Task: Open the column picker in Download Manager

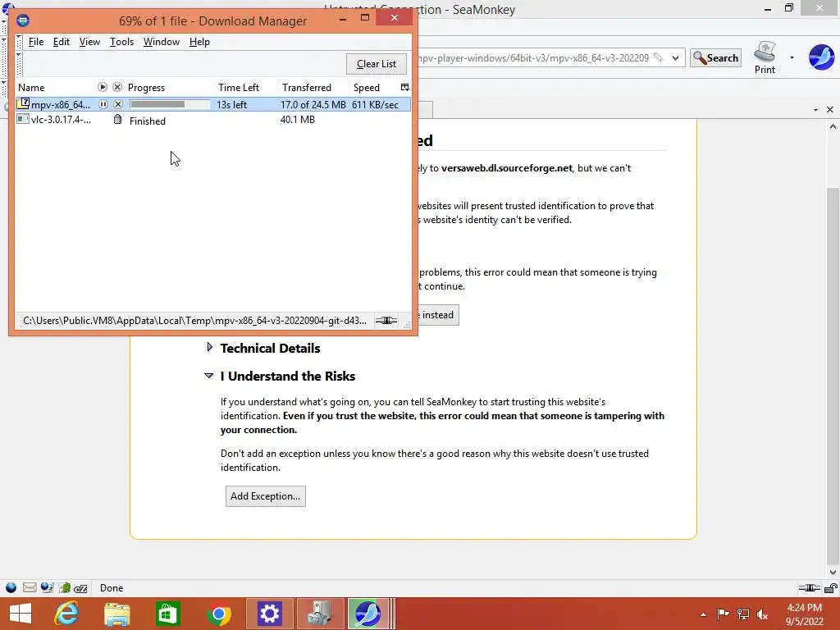Action: 405,87
